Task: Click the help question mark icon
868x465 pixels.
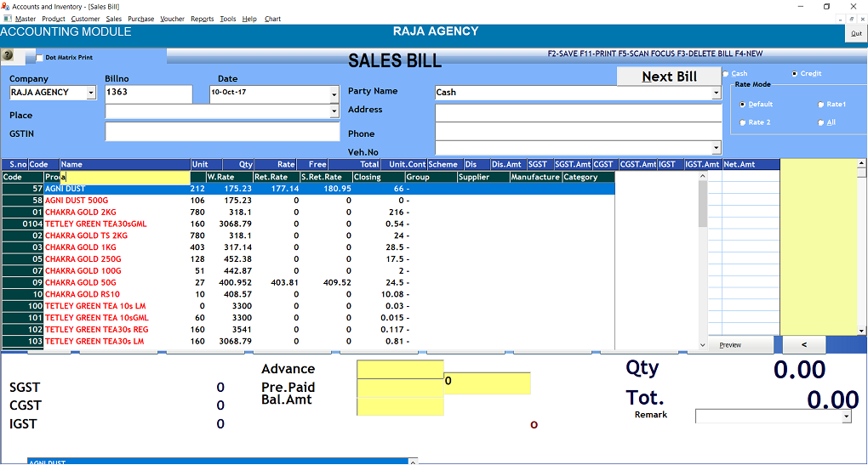Action: point(8,55)
